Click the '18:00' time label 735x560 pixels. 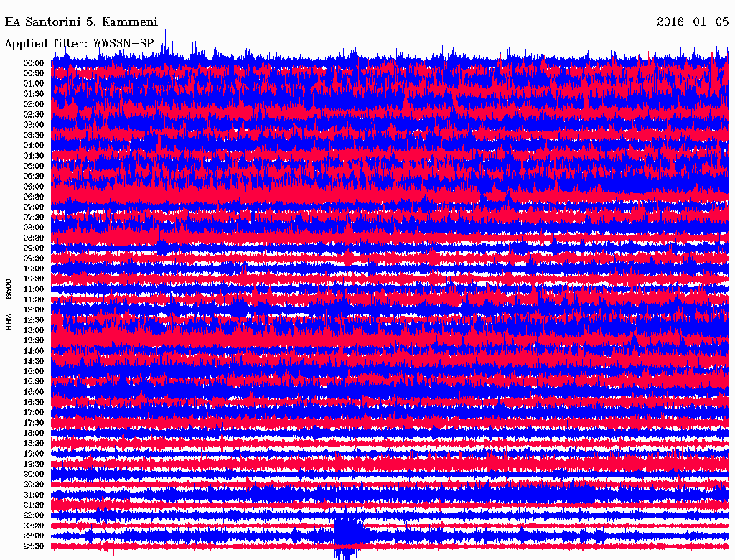[34, 434]
